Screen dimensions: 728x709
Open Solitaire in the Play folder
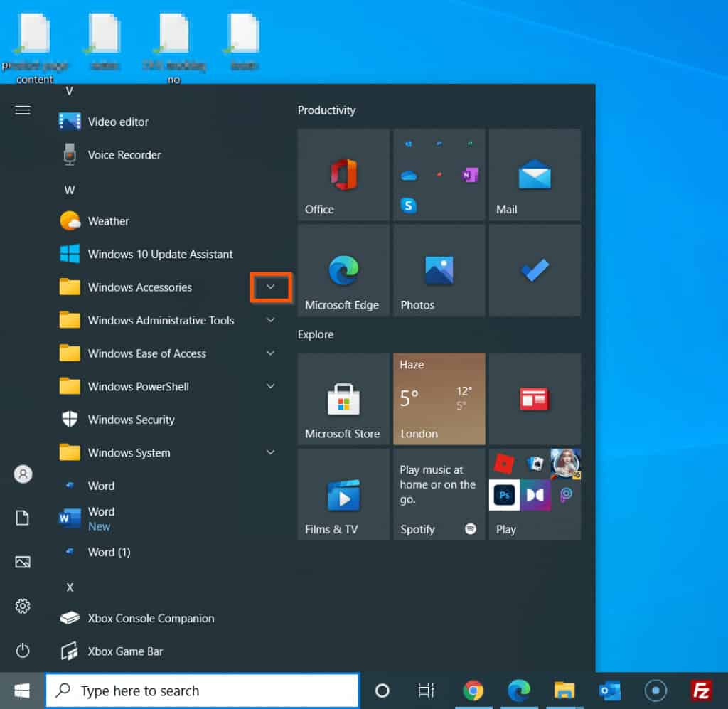coord(535,464)
